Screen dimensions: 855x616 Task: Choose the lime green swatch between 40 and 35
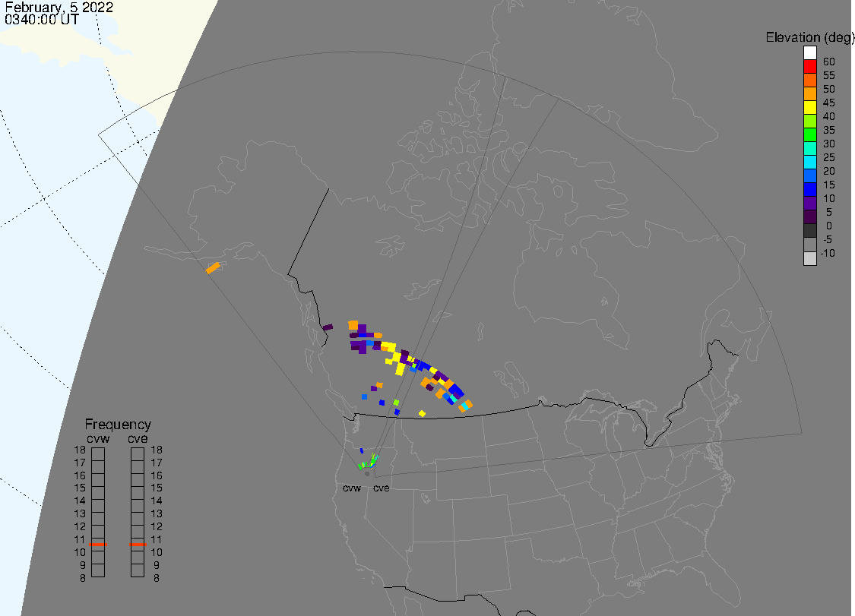[x=809, y=121]
